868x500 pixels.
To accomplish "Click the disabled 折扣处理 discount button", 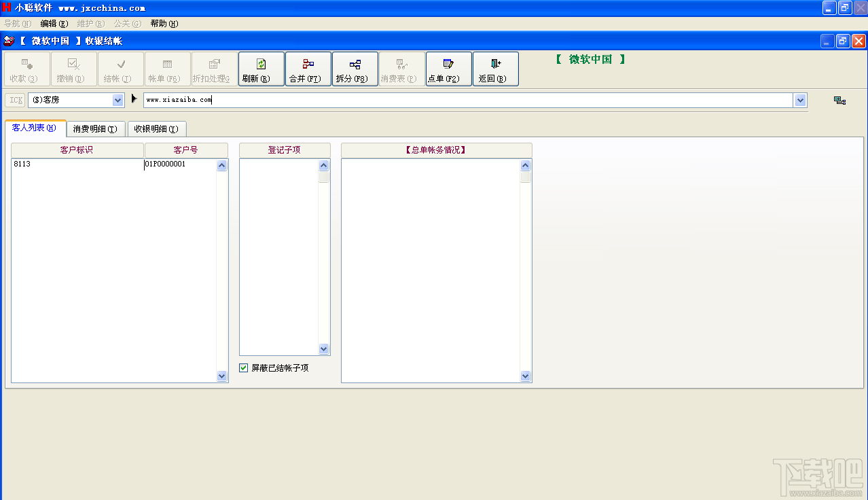I will click(215, 69).
